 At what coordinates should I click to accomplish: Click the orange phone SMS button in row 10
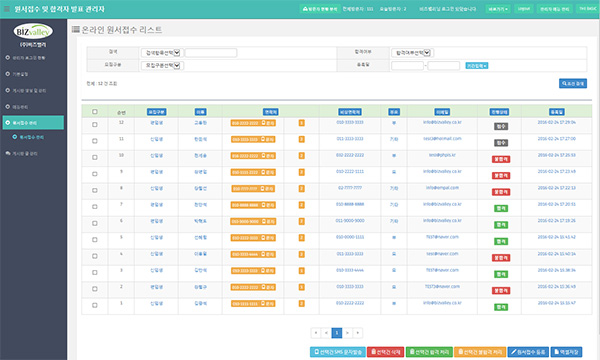[253, 156]
